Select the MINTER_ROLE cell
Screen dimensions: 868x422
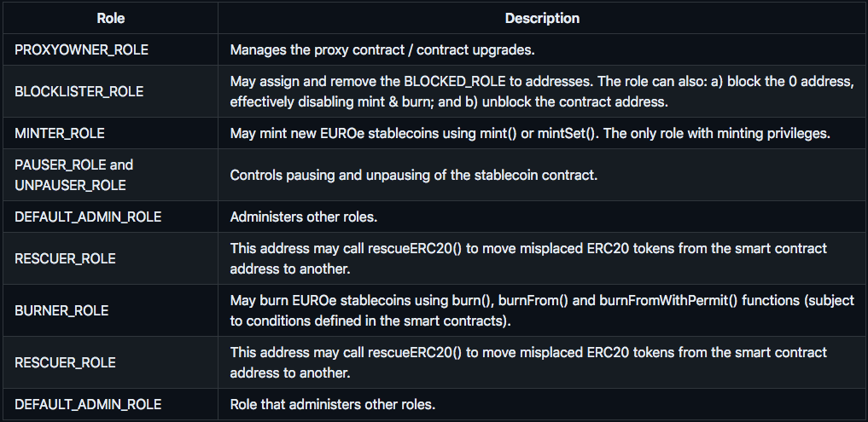pyautogui.click(x=61, y=133)
